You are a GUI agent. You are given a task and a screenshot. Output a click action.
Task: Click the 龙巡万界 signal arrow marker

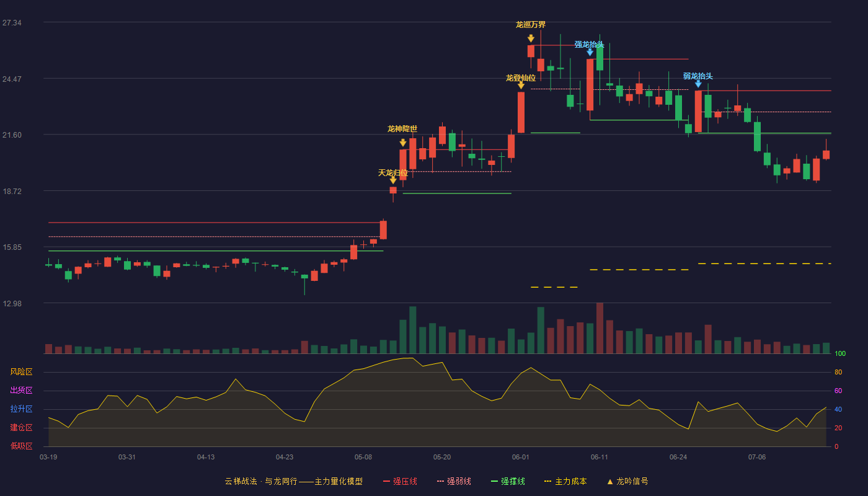531,38
